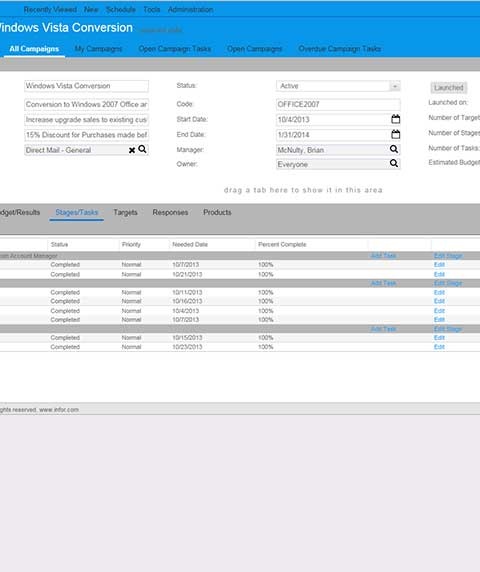Click the campaign name field Windows Vista Conversion
Viewport: 480px width, 572px height.
tap(86, 86)
